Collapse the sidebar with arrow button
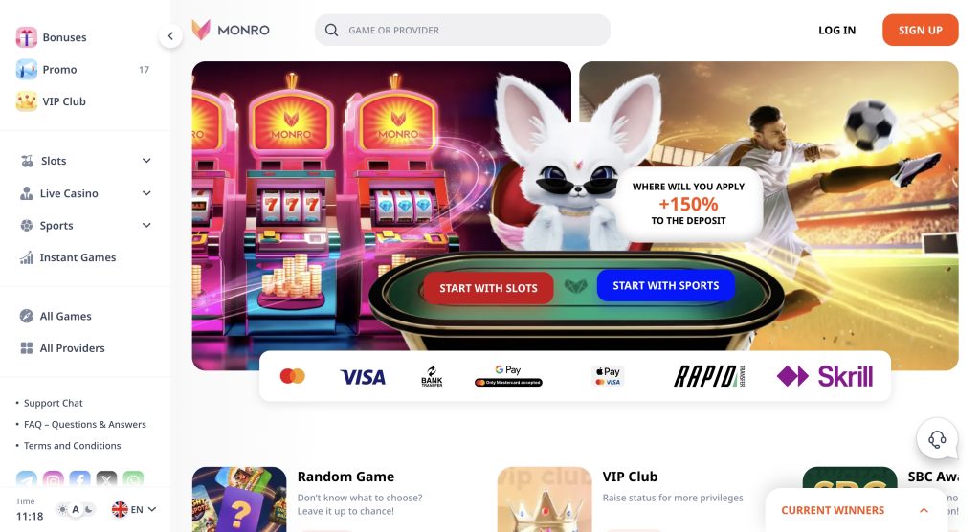This screenshot has width=980, height=532. pos(170,36)
